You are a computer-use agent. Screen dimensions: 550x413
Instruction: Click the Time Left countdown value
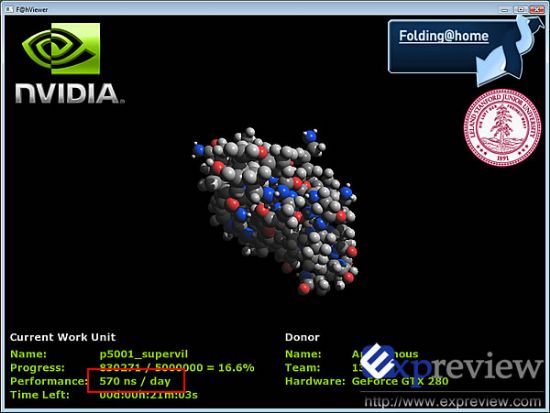point(148,395)
